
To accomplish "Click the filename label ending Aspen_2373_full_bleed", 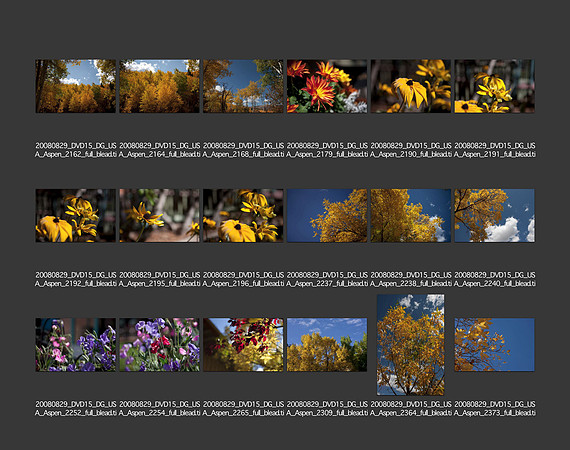I will click(x=494, y=408).
